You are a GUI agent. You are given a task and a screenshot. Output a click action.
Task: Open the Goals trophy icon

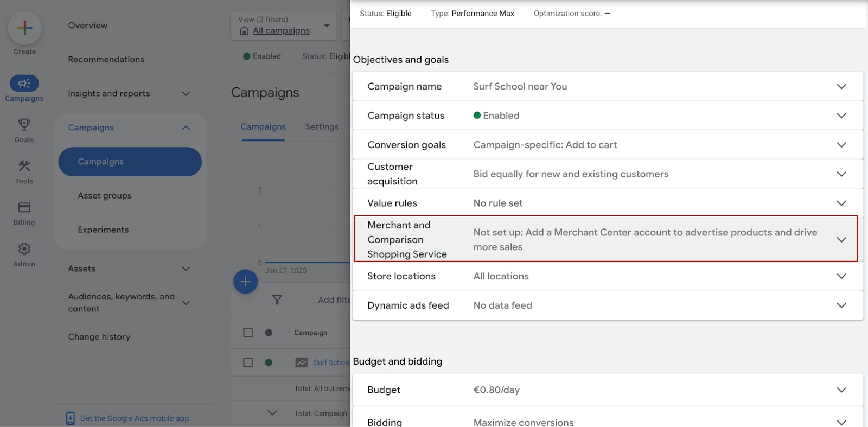[24, 125]
